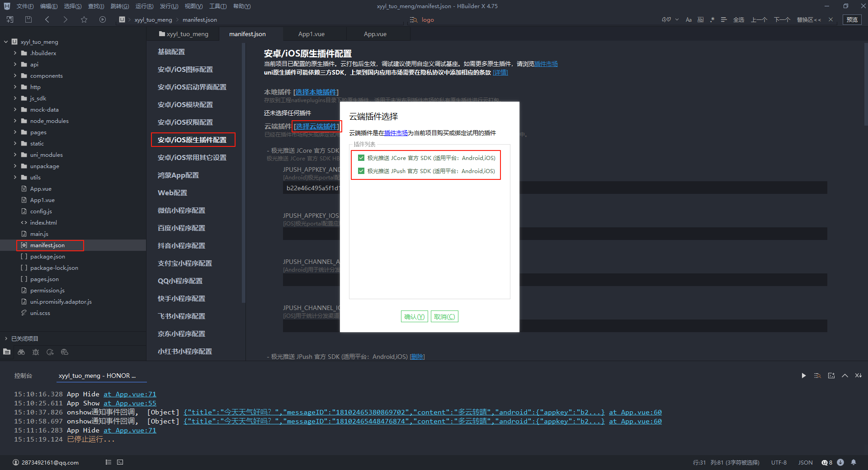Click the notification bell in the status bar

coord(854,462)
